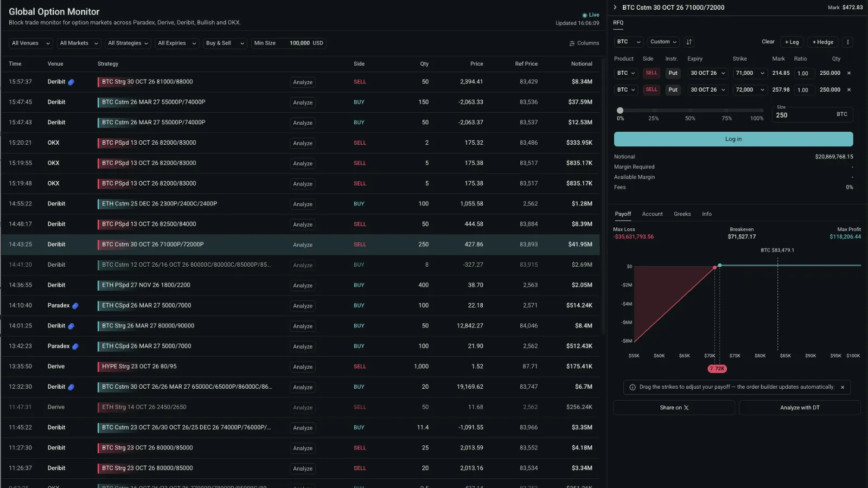Toggle SELL side on the 71,000 leg

pos(652,73)
